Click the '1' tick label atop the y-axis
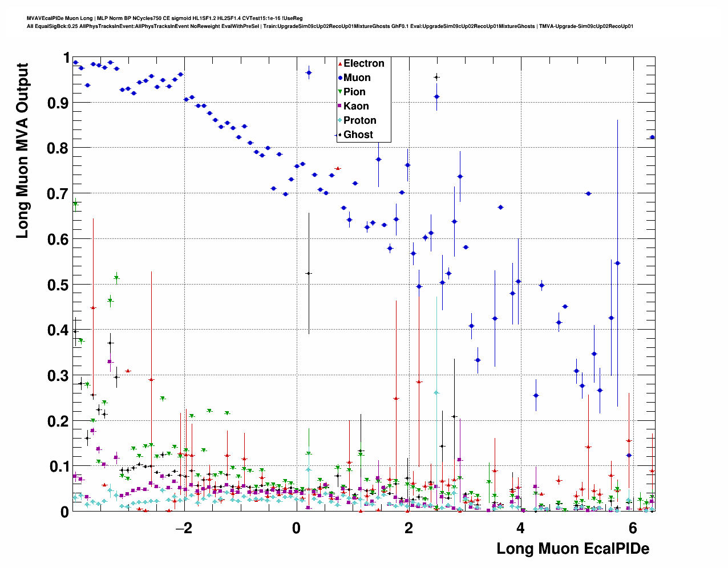This screenshot has height=568, width=728. click(x=66, y=58)
